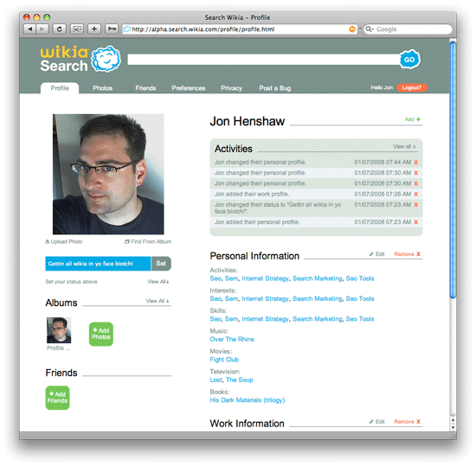The height and width of the screenshot is (466, 476).
Task: Go forward with the browser forward arrow
Action: (42, 29)
